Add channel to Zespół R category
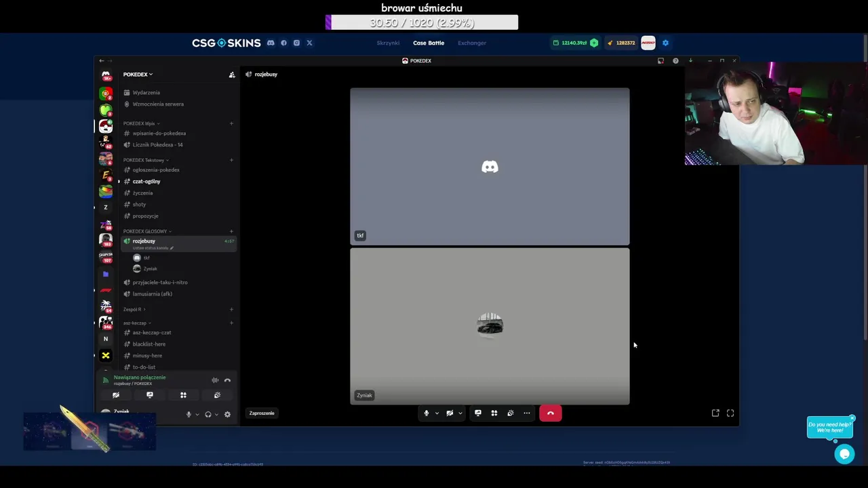The image size is (868, 488). tap(231, 309)
